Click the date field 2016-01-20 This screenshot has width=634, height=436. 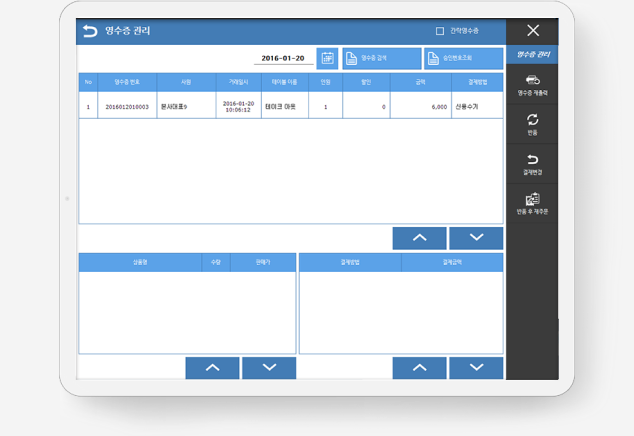(283, 58)
